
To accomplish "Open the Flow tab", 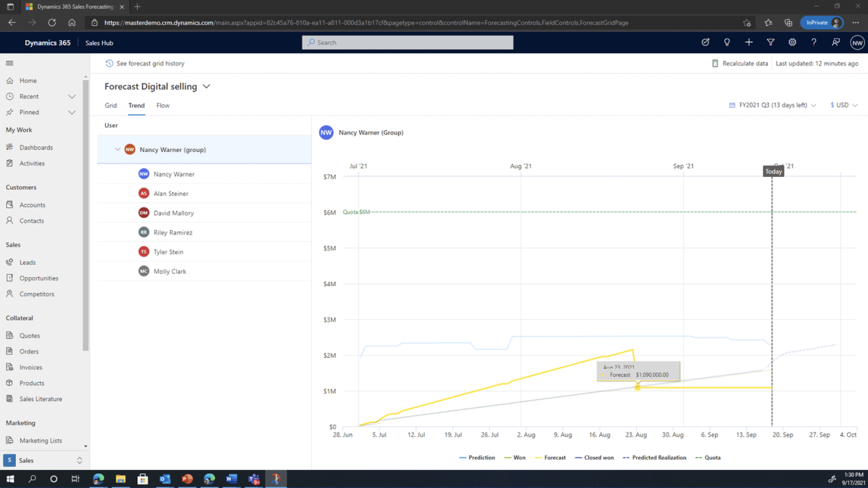I will pos(163,105).
